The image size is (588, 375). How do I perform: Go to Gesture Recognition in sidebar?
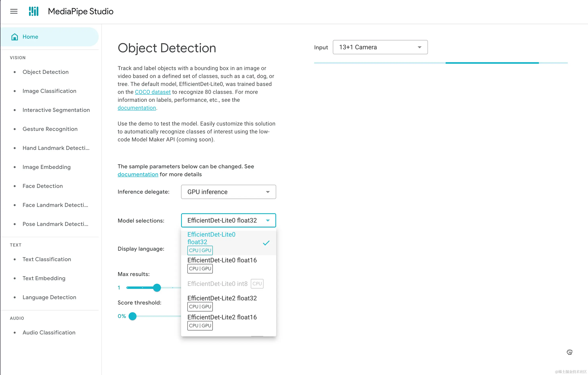[50, 129]
